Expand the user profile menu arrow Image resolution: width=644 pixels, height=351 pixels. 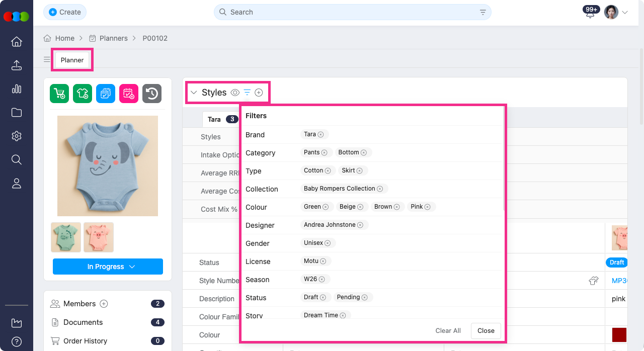[x=625, y=13]
